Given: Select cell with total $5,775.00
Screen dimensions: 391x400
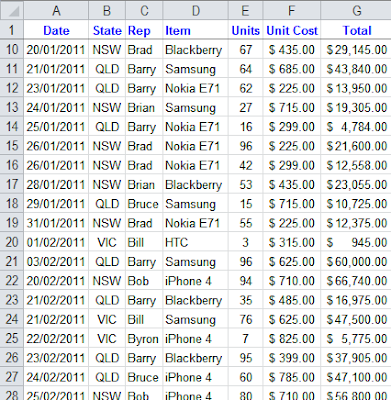Looking at the screenshot, I should 356,339.
